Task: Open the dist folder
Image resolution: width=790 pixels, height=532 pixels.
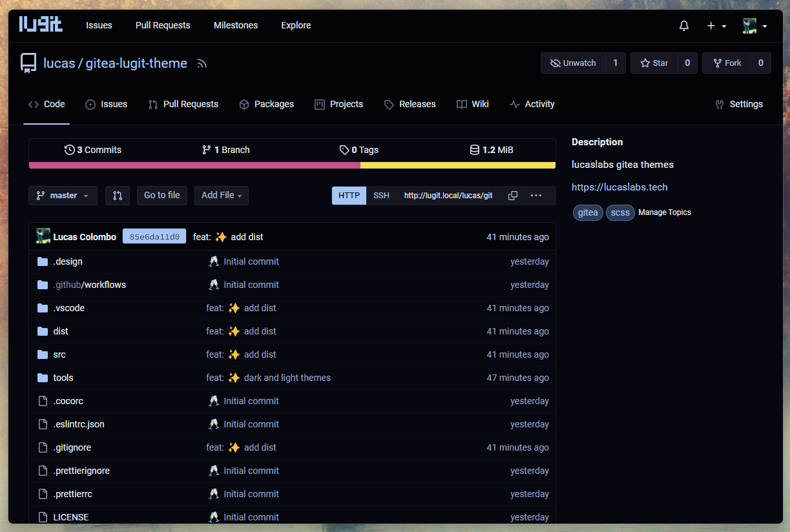Action: pos(61,331)
